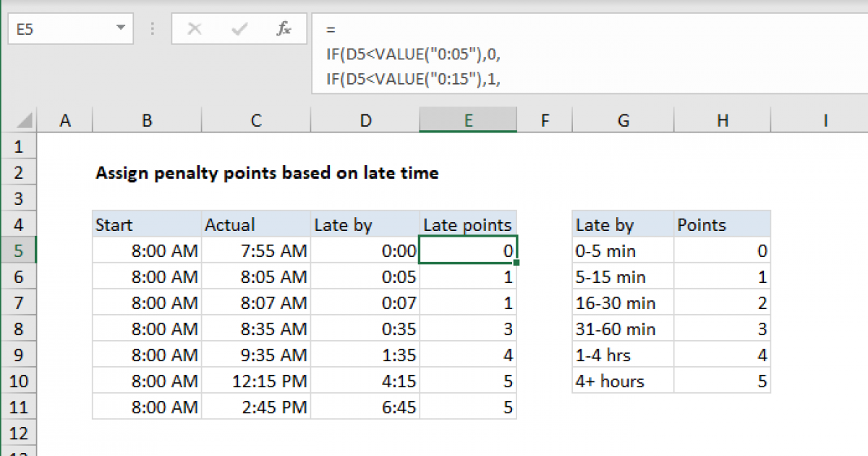Select row header 8
The image size is (868, 456).
(19, 329)
